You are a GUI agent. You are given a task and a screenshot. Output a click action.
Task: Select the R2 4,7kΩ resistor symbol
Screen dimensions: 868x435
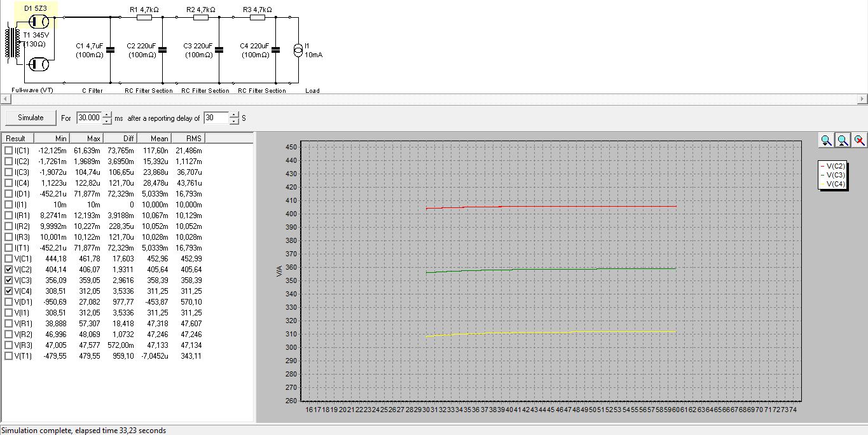pos(201,18)
